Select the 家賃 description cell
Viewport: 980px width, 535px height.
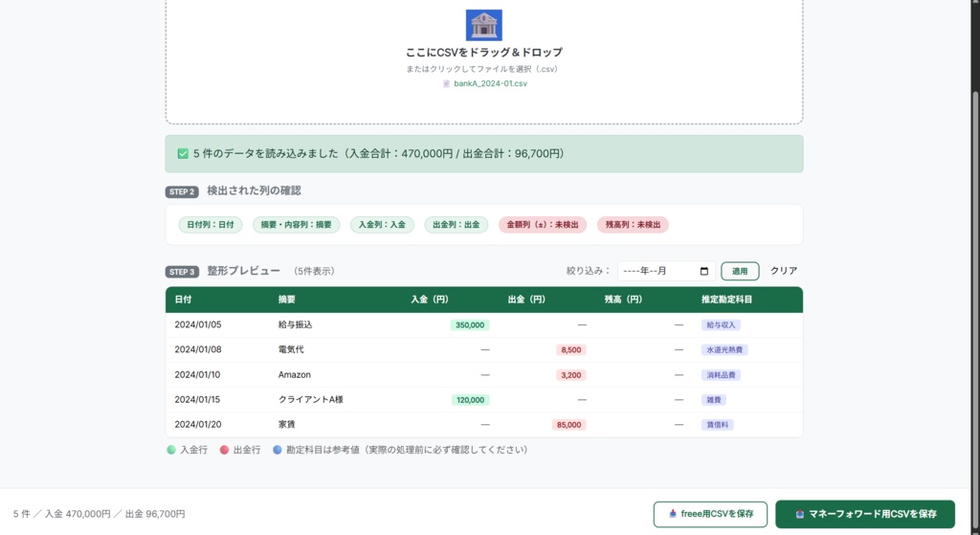coord(287,424)
